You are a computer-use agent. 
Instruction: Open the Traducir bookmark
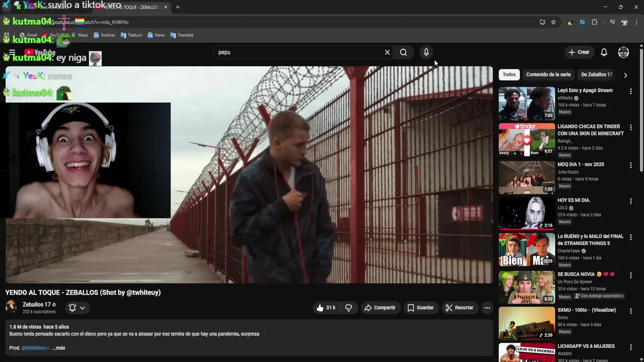click(131, 35)
